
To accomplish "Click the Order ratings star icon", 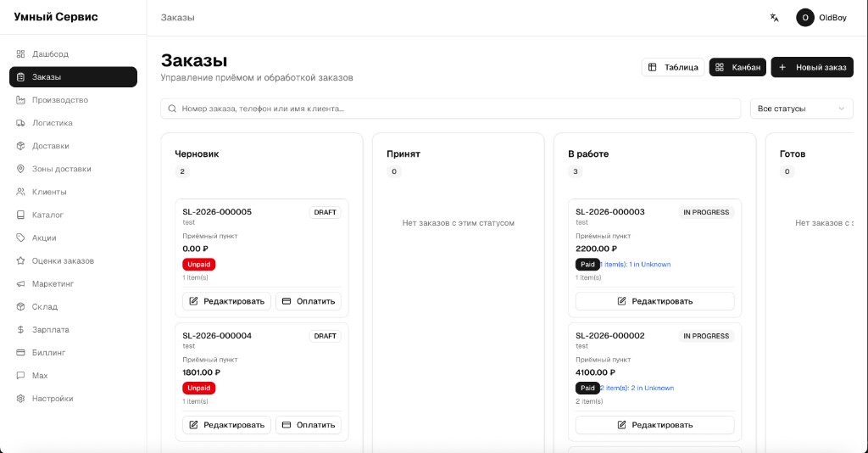I will [x=21, y=260].
